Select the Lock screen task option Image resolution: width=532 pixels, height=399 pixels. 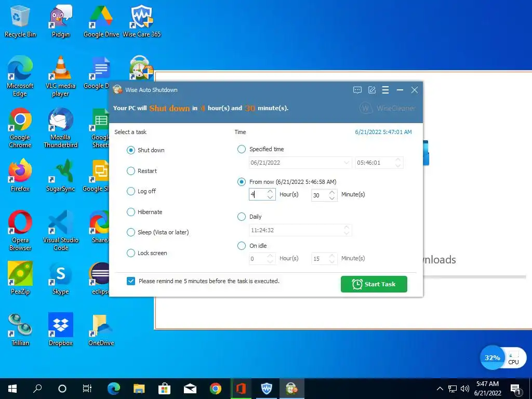click(x=130, y=253)
